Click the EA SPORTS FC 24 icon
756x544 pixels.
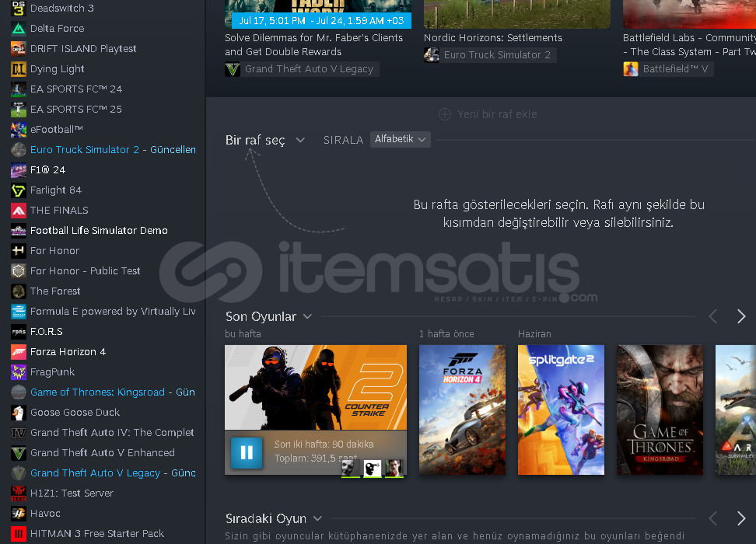(19, 89)
